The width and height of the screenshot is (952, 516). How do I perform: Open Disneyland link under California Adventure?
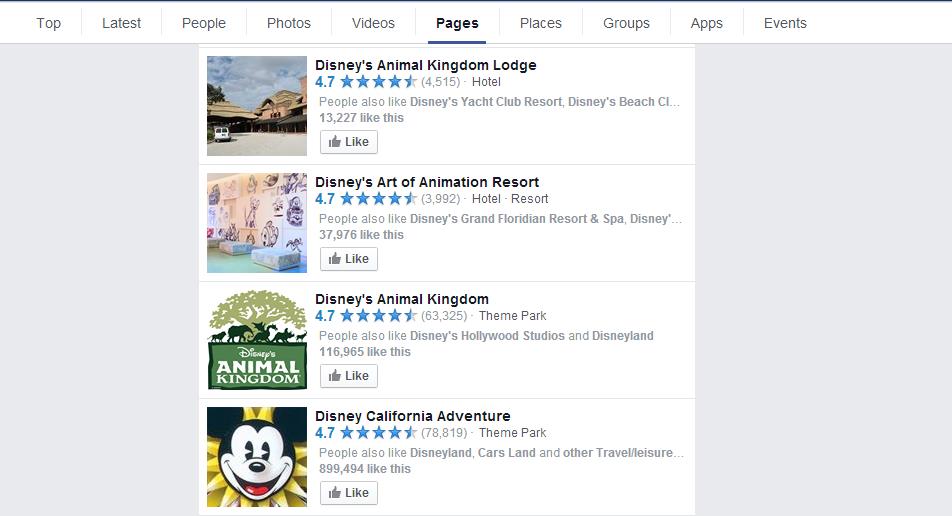(441, 453)
